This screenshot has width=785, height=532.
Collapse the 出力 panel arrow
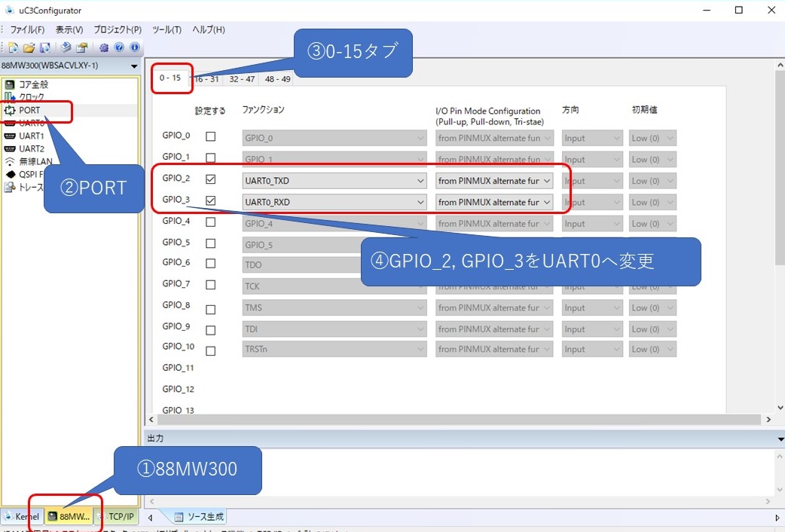(780, 439)
